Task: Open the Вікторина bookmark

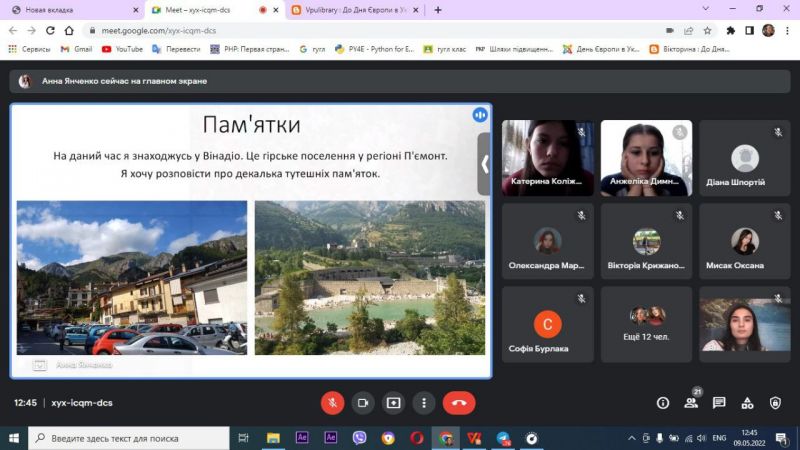Action: pyautogui.click(x=689, y=49)
